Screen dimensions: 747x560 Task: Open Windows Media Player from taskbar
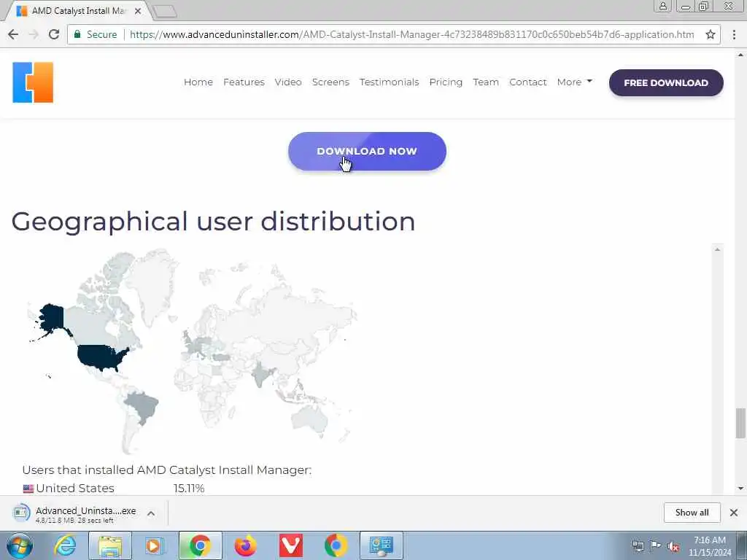point(155,545)
